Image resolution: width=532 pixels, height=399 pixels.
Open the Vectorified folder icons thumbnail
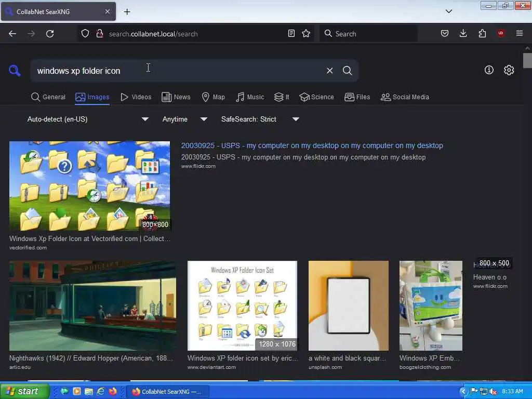click(x=89, y=186)
